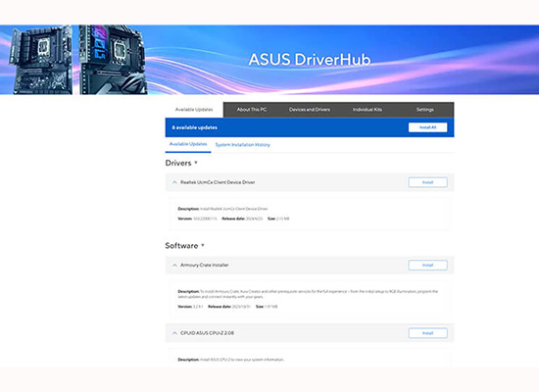Click the CPU-Z description text
This screenshot has height=392, width=539.
coord(230,360)
